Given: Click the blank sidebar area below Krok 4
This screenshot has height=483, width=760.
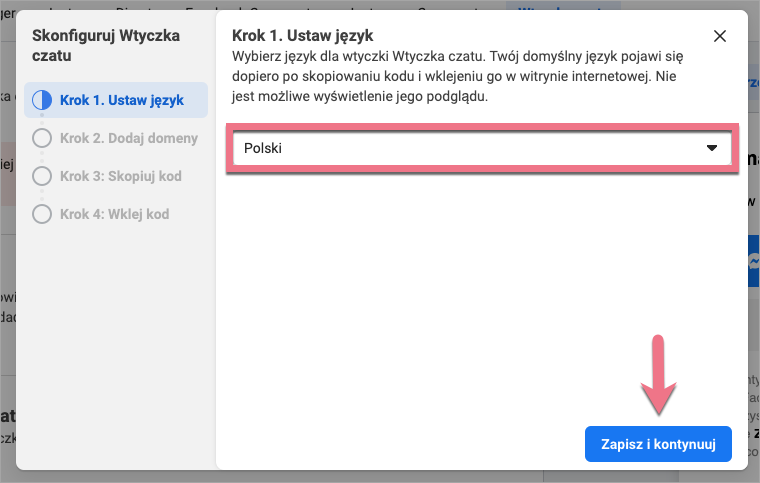Looking at the screenshot, I should (x=115, y=340).
